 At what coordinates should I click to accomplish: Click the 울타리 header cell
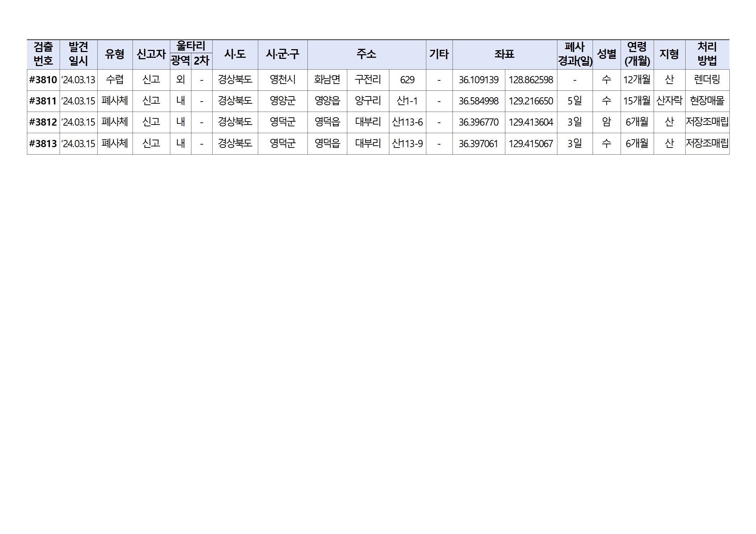(x=191, y=46)
